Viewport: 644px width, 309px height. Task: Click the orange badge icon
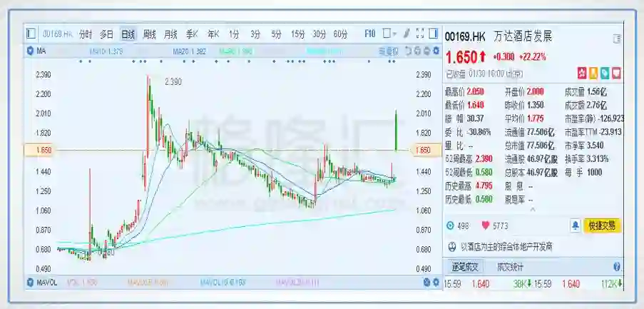[x=593, y=74]
